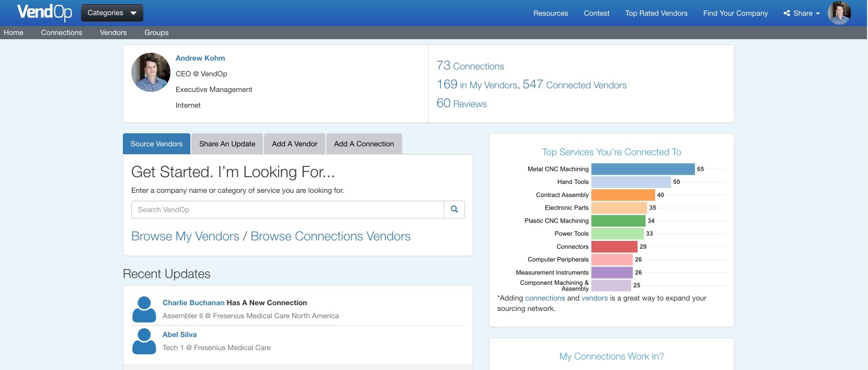Image resolution: width=868 pixels, height=370 pixels.
Task: Open the user profile photo menu in header
Action: click(839, 13)
